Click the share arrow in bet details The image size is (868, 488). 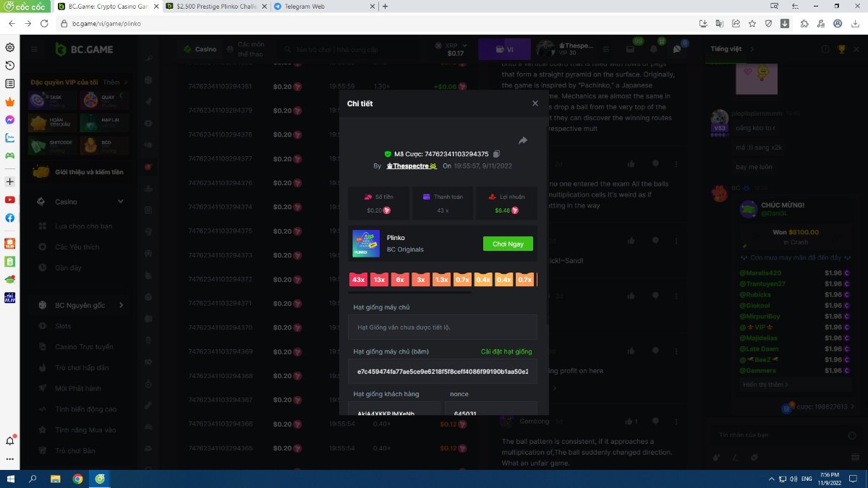click(523, 140)
